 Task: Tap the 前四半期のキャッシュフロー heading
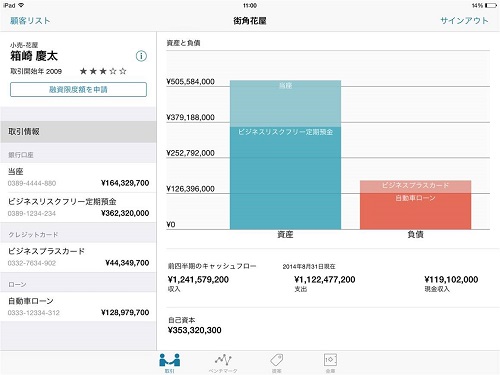pyautogui.click(x=212, y=266)
